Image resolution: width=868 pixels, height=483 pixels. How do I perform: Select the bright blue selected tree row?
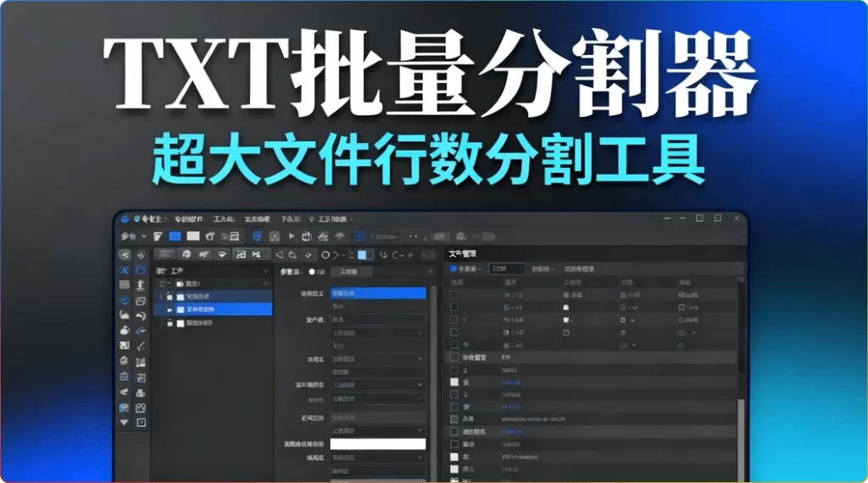[x=213, y=309]
